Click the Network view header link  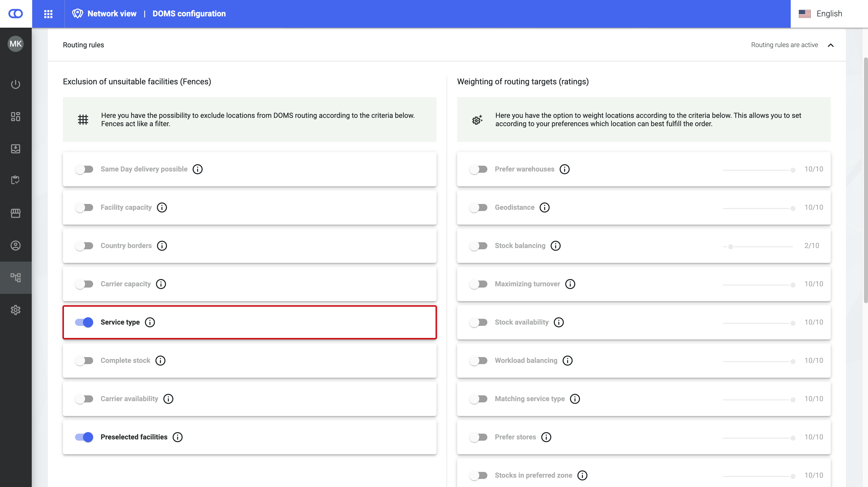(x=112, y=14)
